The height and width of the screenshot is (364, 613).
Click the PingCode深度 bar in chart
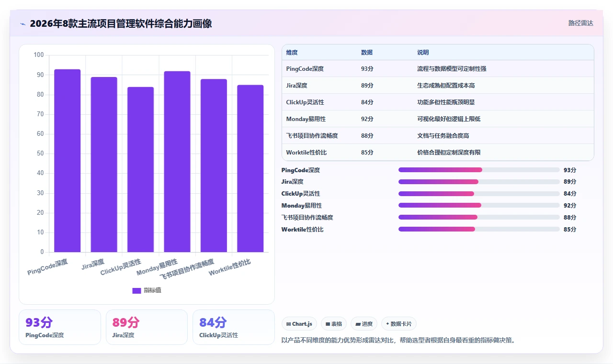(x=67, y=161)
